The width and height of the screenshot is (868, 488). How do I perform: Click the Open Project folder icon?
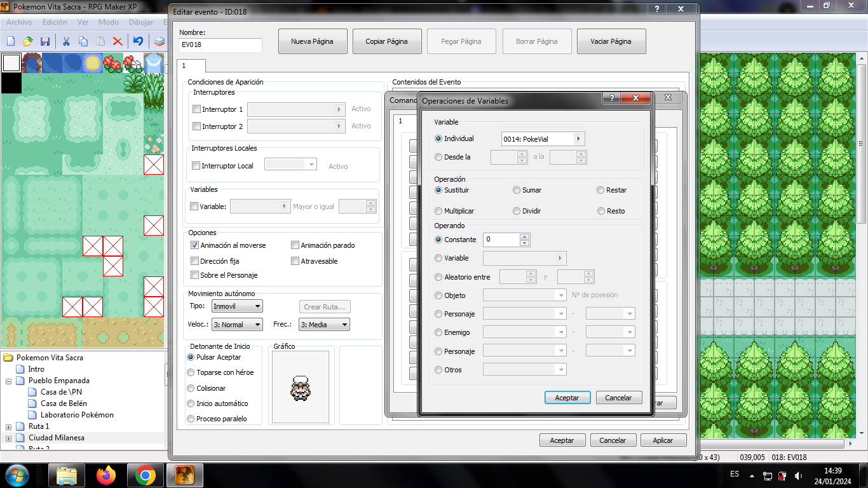click(x=28, y=41)
